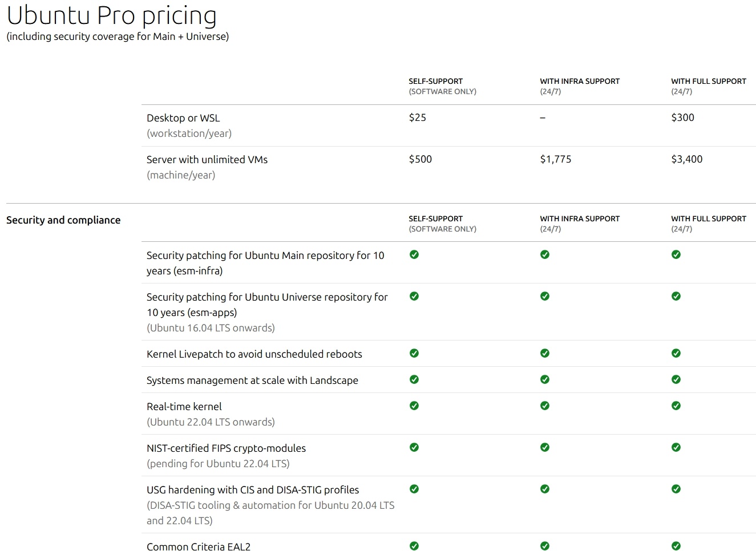The width and height of the screenshot is (756, 551).
Task: Click the $300 Desktop full support price
Action: pyautogui.click(x=683, y=118)
